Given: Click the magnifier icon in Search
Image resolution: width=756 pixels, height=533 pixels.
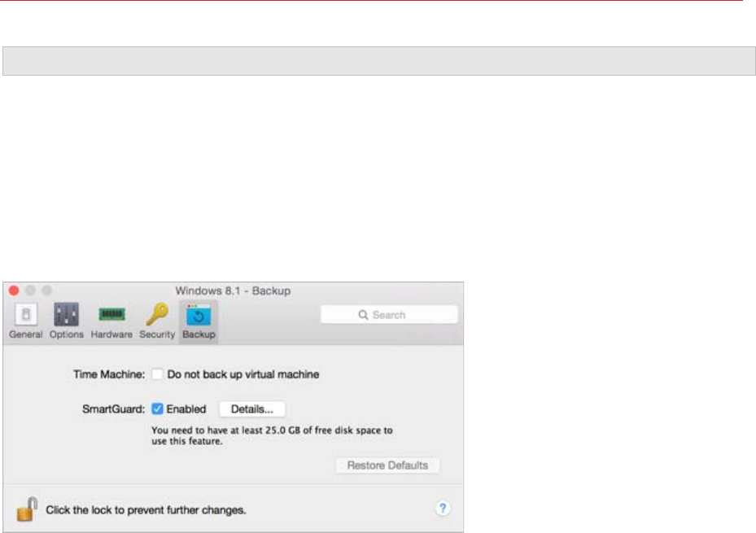Looking at the screenshot, I should click(x=363, y=315).
